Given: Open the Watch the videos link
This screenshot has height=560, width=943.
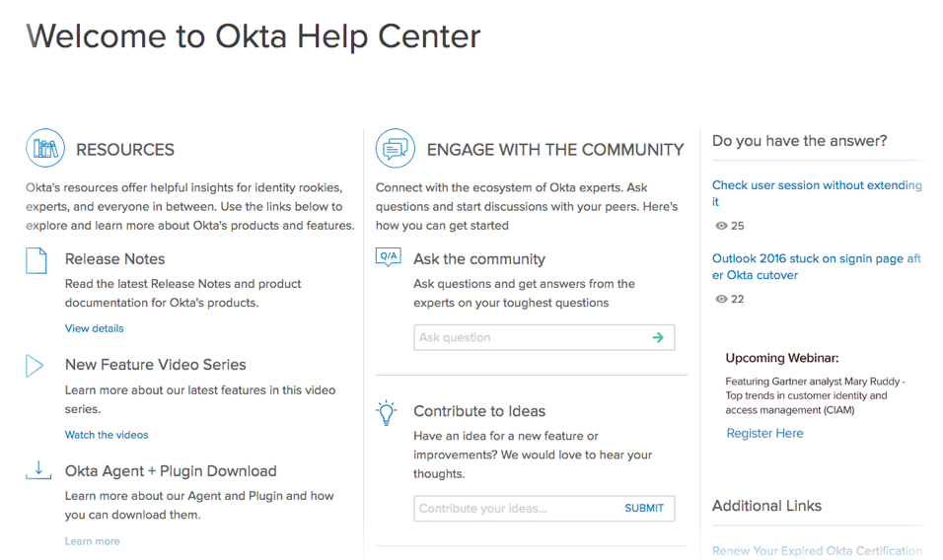Looking at the screenshot, I should click(107, 435).
